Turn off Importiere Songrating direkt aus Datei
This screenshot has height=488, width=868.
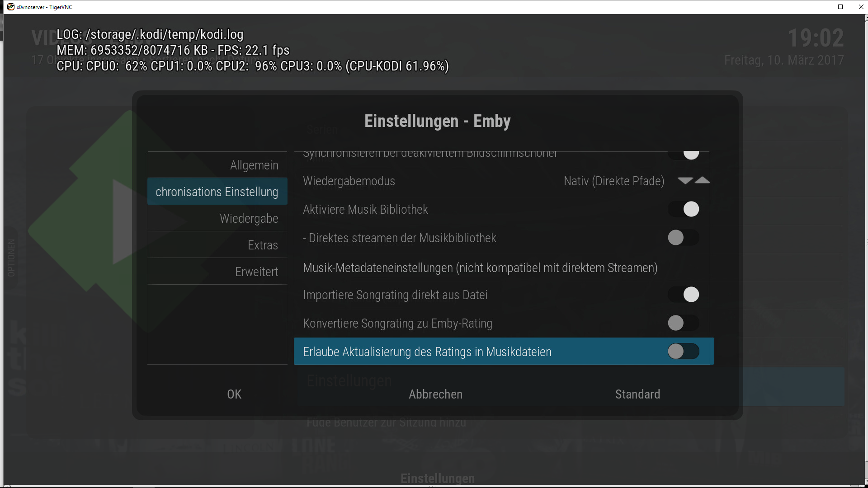(x=684, y=295)
